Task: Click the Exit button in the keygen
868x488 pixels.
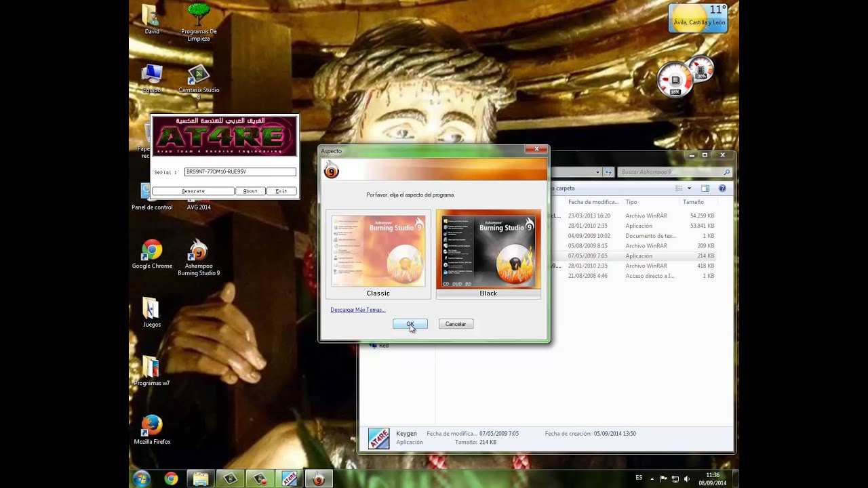Action: pyautogui.click(x=281, y=191)
